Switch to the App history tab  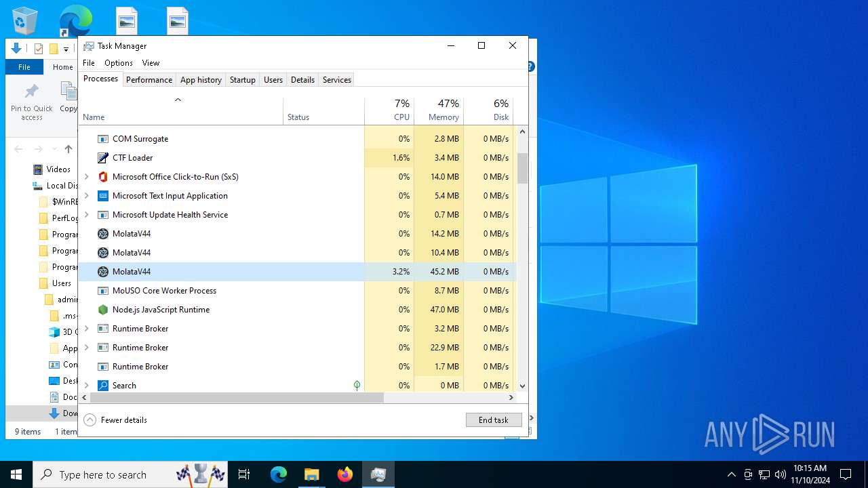click(x=201, y=80)
